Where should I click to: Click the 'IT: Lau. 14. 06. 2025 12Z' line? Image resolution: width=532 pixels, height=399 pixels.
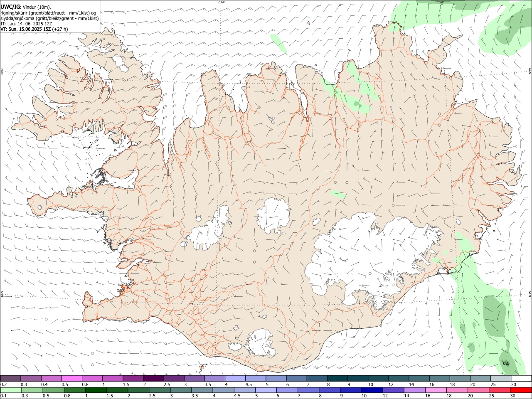coord(26,24)
